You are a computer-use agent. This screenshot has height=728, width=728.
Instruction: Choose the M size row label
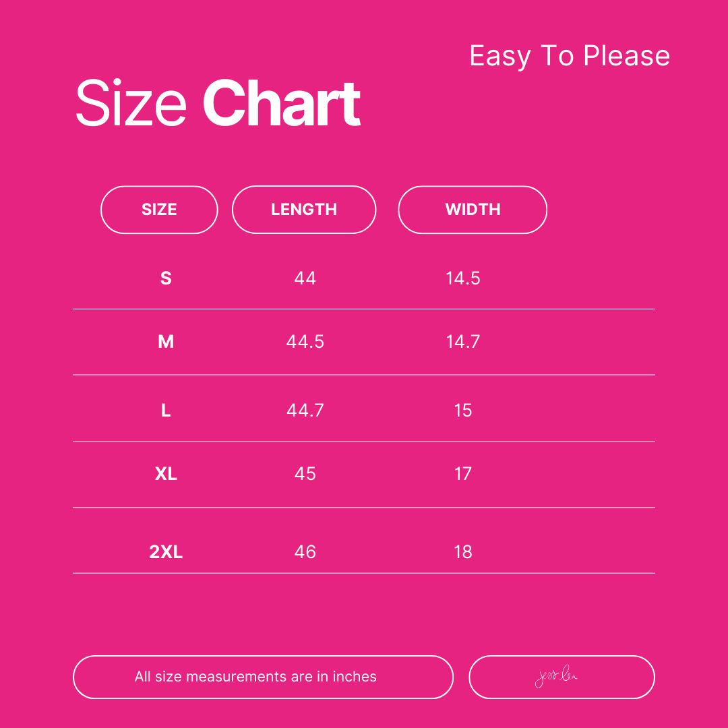tap(166, 342)
